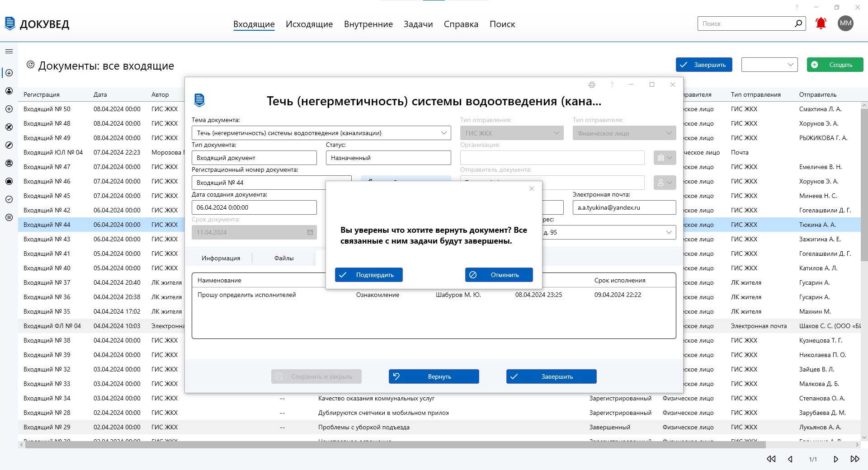Click Регистрация column header
The image size is (868, 470).
point(42,94)
